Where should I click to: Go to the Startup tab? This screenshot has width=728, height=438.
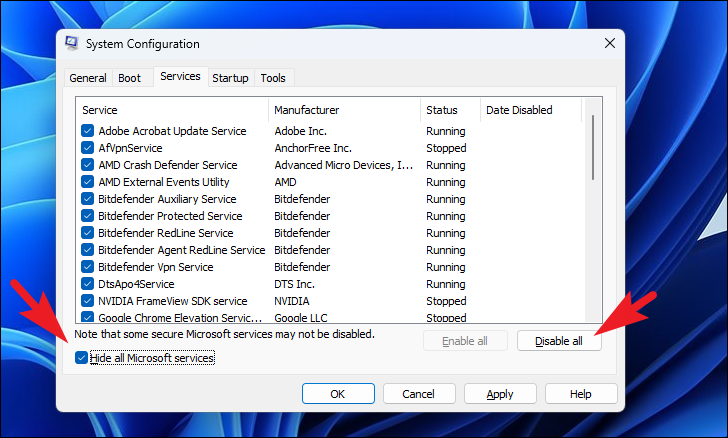pyautogui.click(x=230, y=78)
